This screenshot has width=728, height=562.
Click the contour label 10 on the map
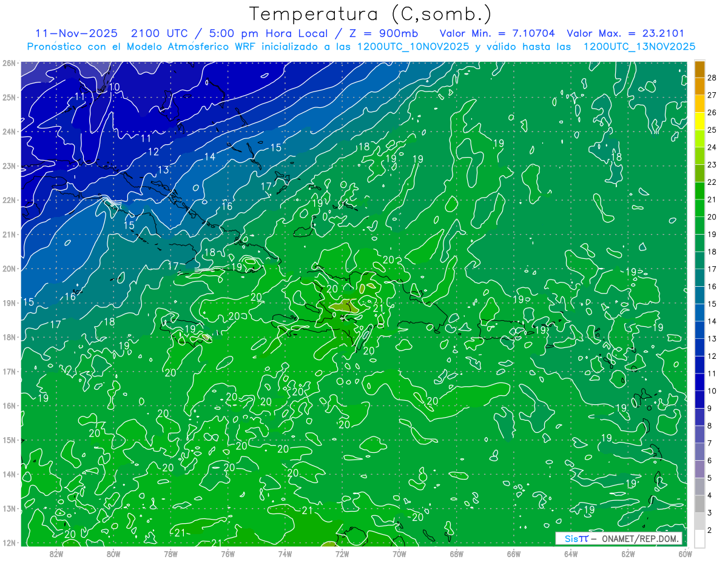[115, 87]
